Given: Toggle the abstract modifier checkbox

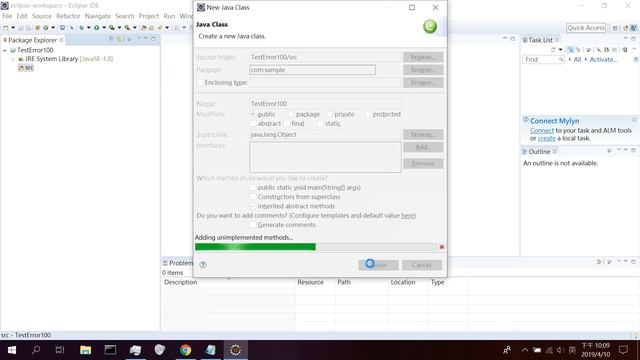Looking at the screenshot, I should tap(253, 123).
